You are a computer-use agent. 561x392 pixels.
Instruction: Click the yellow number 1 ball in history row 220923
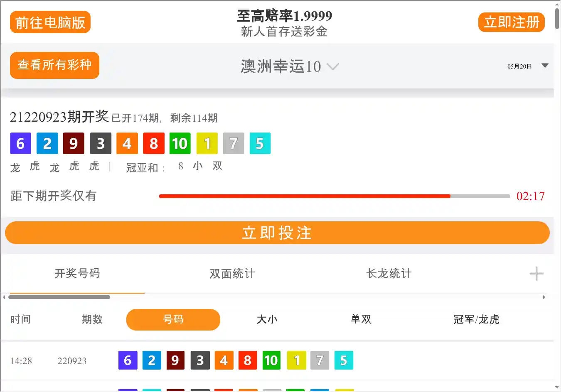click(296, 360)
